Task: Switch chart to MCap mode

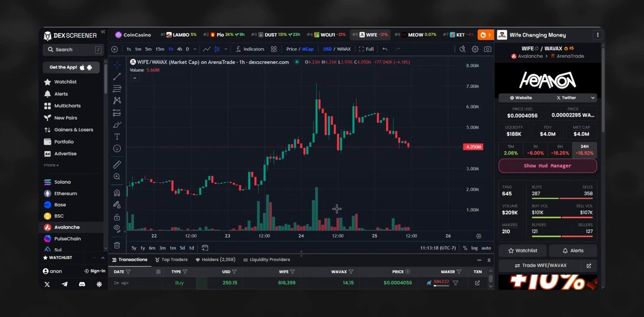Action: click(x=308, y=49)
